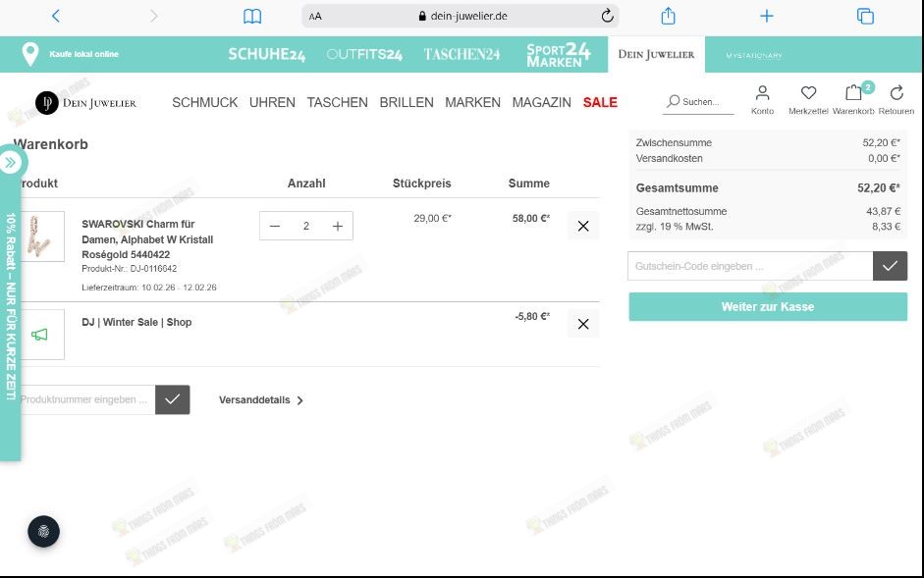Expand the 10% Rabatt side banner
Image resolution: width=924 pixels, height=578 pixels.
(x=10, y=162)
